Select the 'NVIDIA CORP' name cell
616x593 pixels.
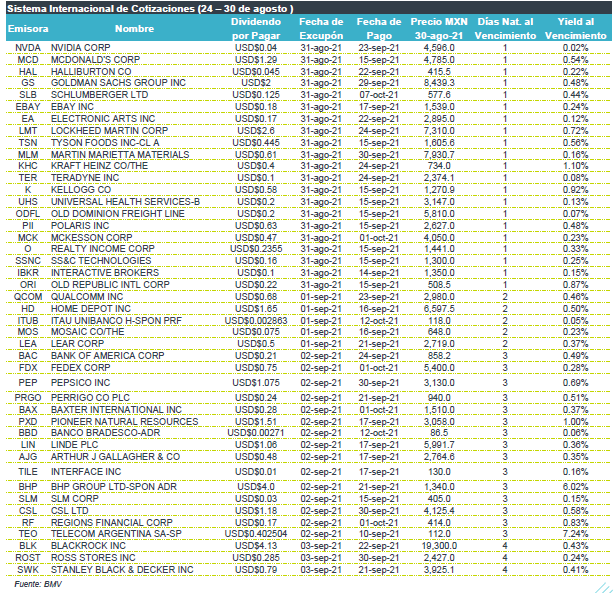tap(81, 48)
